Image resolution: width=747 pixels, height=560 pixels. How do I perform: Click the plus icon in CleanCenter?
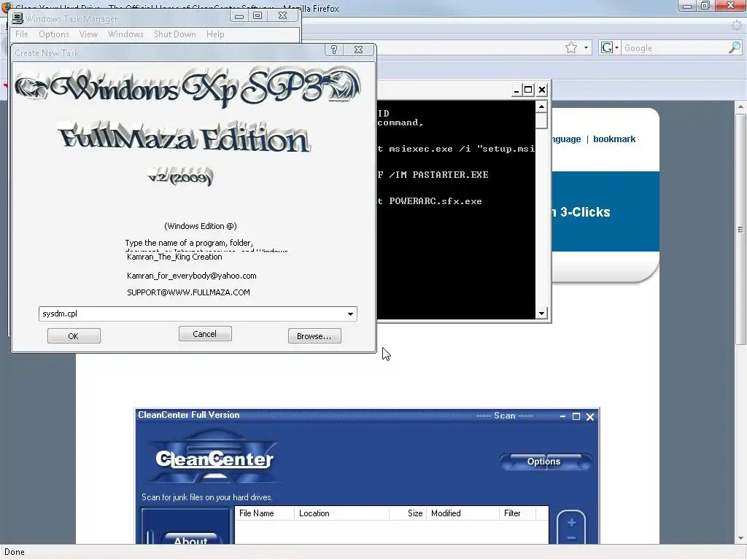click(x=572, y=523)
